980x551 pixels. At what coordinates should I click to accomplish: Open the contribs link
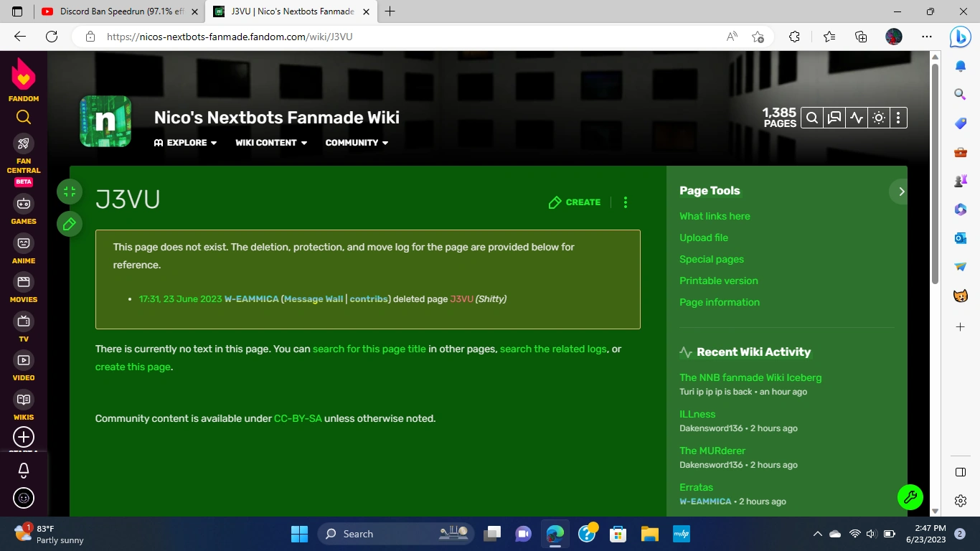pos(369,299)
